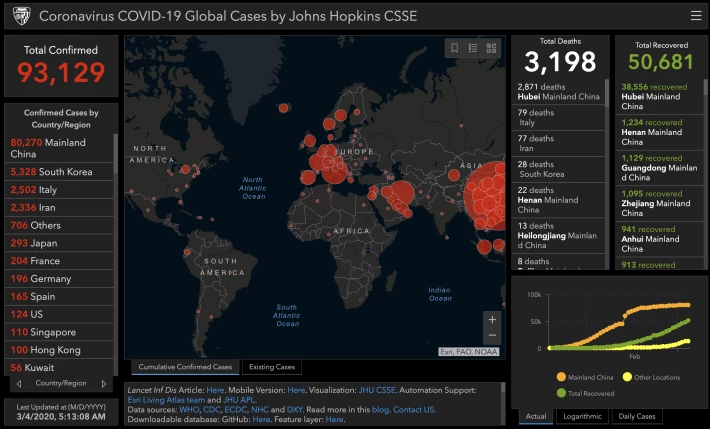Zoom in the map with plus button

point(492,319)
